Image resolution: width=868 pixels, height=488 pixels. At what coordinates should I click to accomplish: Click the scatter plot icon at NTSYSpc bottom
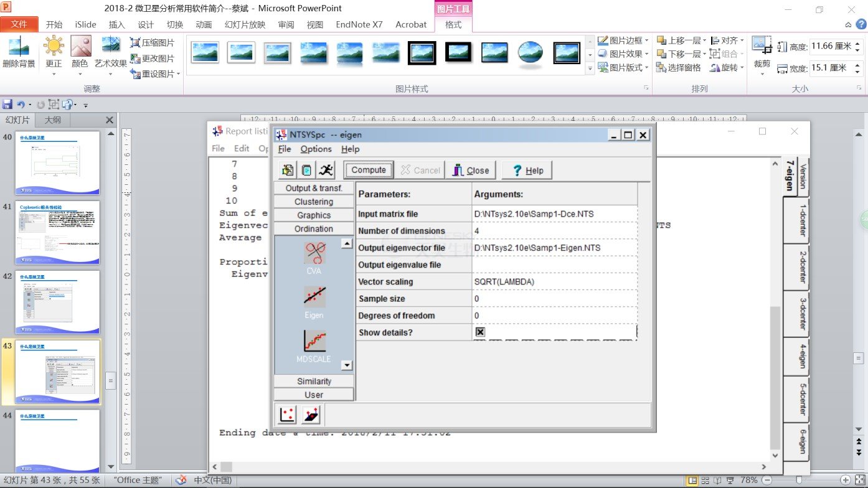(x=287, y=415)
